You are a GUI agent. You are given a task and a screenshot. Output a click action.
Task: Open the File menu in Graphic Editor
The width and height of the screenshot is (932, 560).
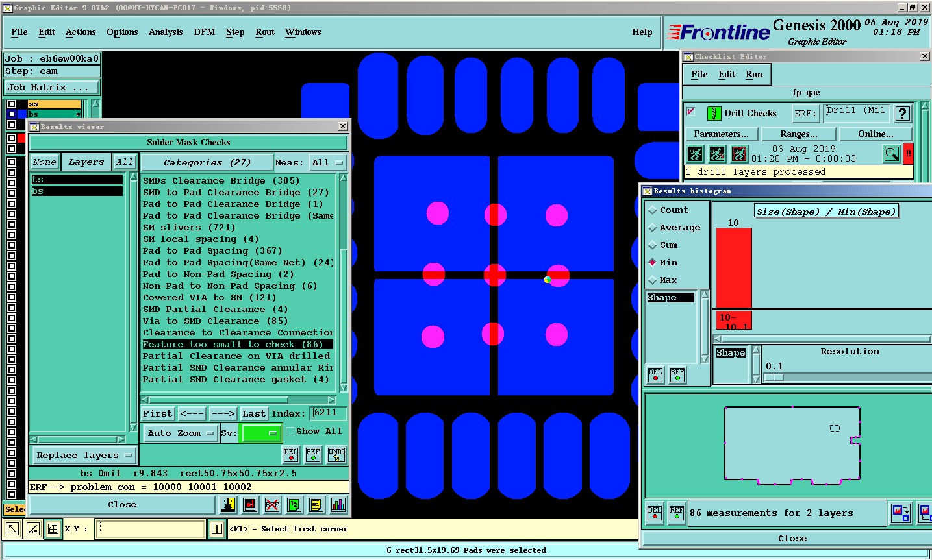(x=19, y=32)
